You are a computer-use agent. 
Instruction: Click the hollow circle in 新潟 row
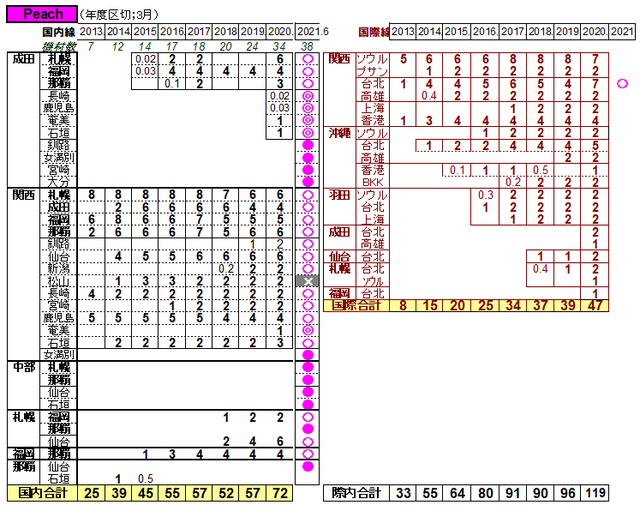(308, 269)
